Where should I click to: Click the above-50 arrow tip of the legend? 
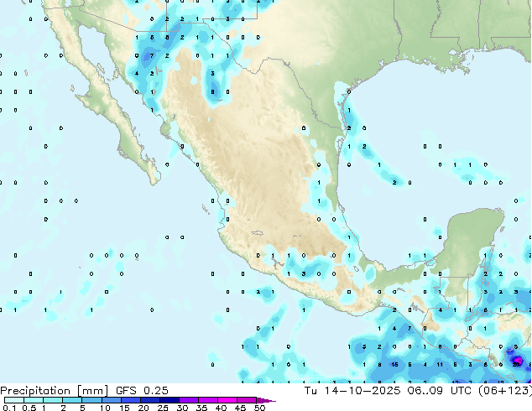coord(266,400)
